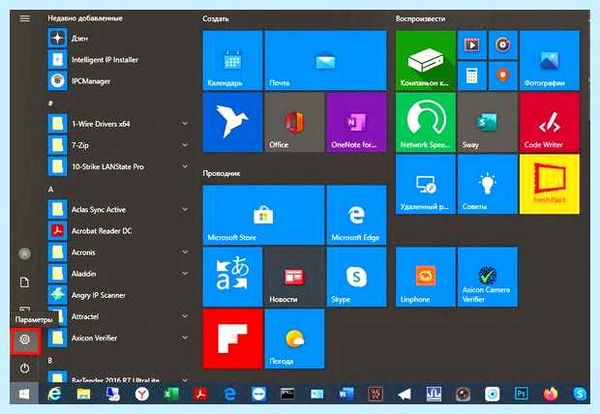Expand the Axicon Verifier folder
This screenshot has width=600, height=414.
185,337
